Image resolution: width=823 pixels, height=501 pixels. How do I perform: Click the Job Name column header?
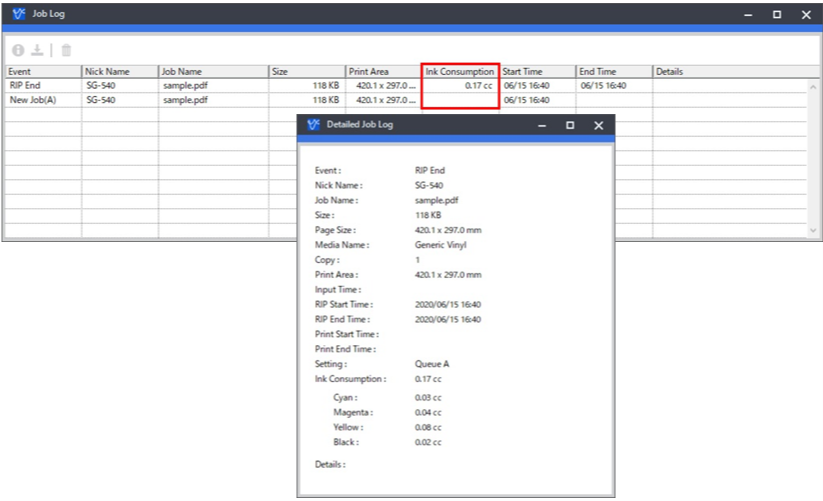point(212,72)
